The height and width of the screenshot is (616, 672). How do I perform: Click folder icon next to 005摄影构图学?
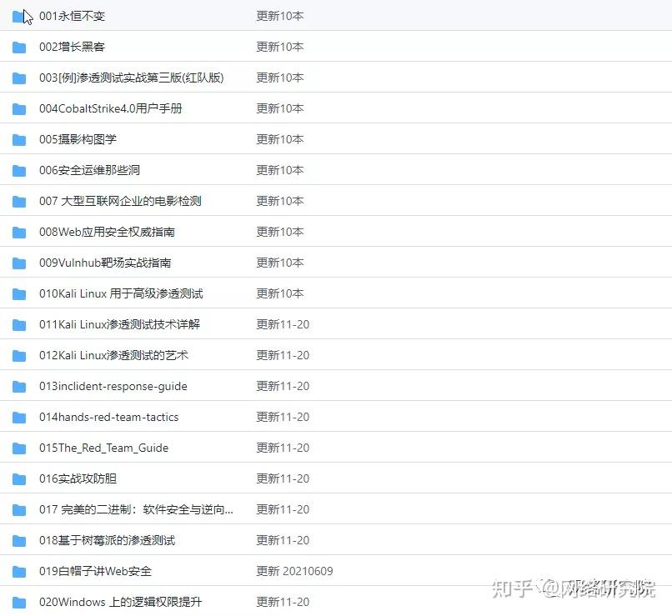(x=19, y=140)
